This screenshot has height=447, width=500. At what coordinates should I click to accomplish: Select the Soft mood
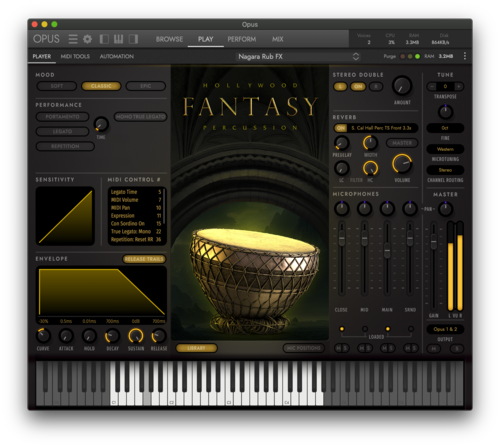click(x=57, y=86)
